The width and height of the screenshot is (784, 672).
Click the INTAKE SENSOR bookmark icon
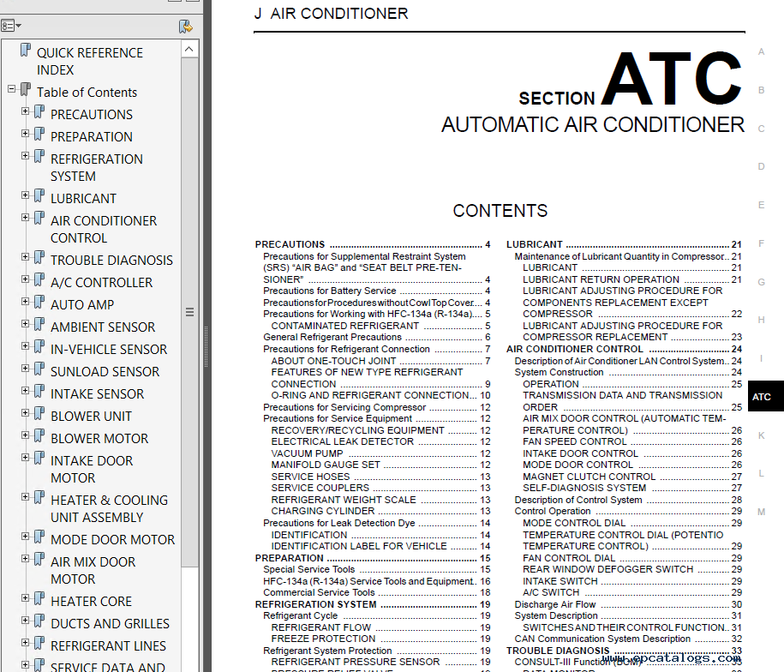pos(39,391)
